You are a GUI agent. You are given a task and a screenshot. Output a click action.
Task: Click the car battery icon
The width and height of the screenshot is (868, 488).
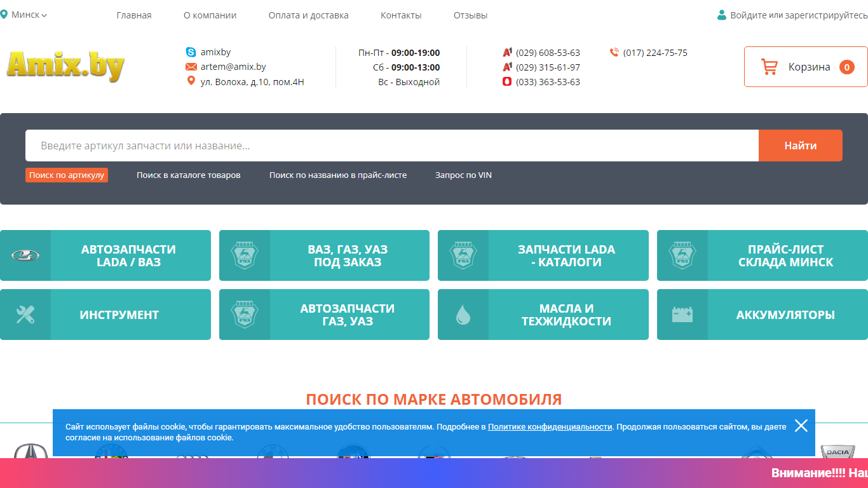(x=682, y=315)
